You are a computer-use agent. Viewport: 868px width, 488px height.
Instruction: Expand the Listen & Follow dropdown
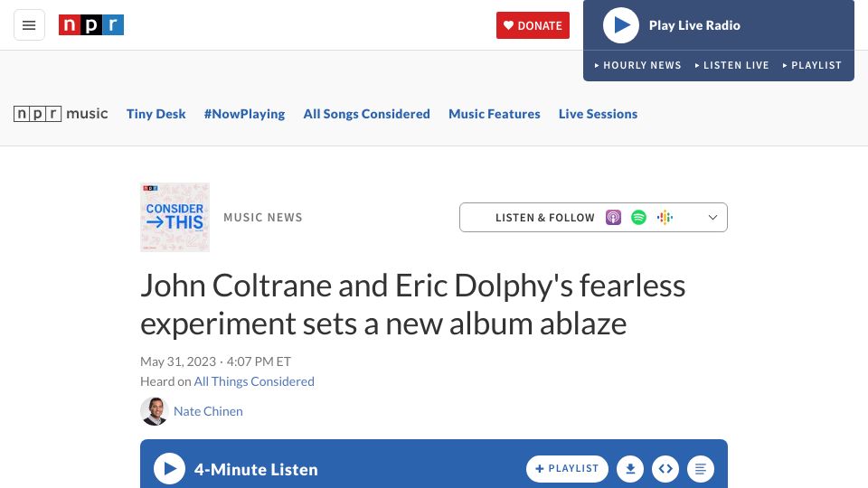click(x=593, y=218)
